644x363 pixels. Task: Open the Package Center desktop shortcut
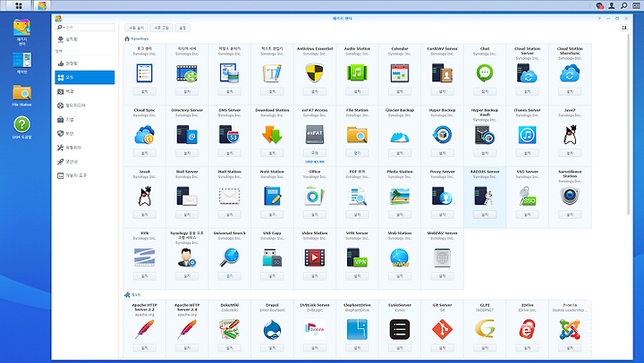pos(21,31)
